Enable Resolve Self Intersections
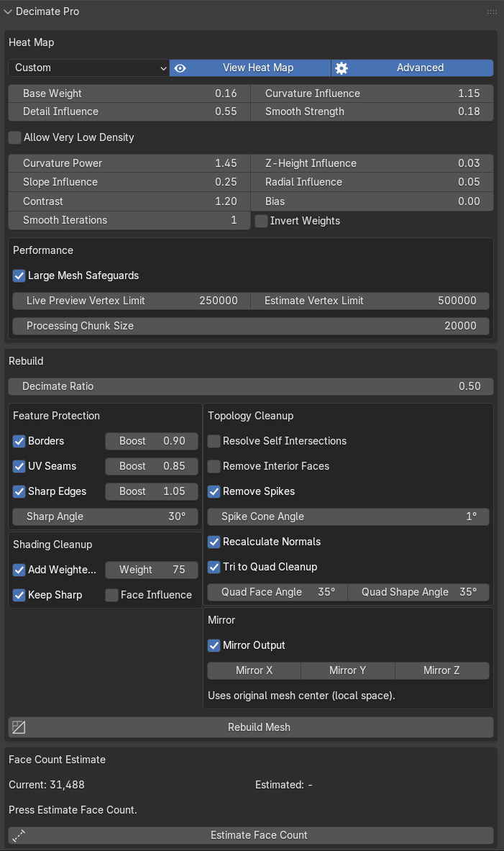The image size is (504, 851). click(214, 441)
